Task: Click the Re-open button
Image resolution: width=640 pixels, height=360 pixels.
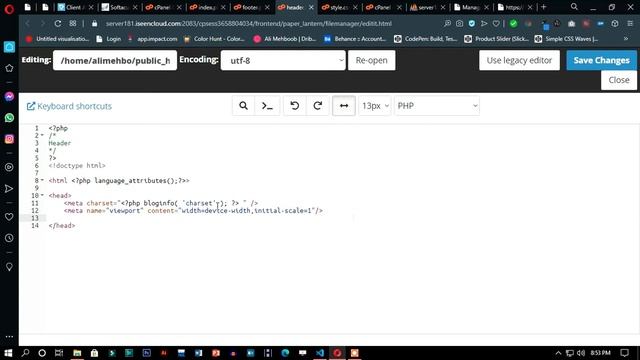Action: click(371, 60)
